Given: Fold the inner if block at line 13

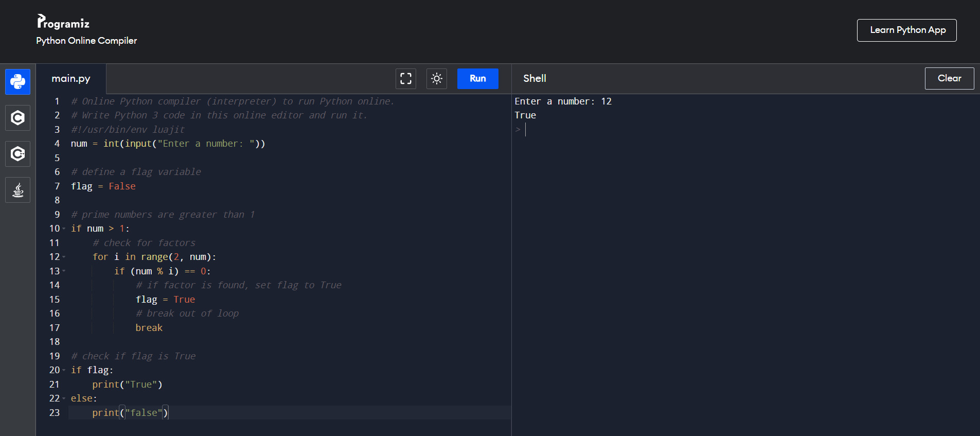Looking at the screenshot, I should 64,271.
